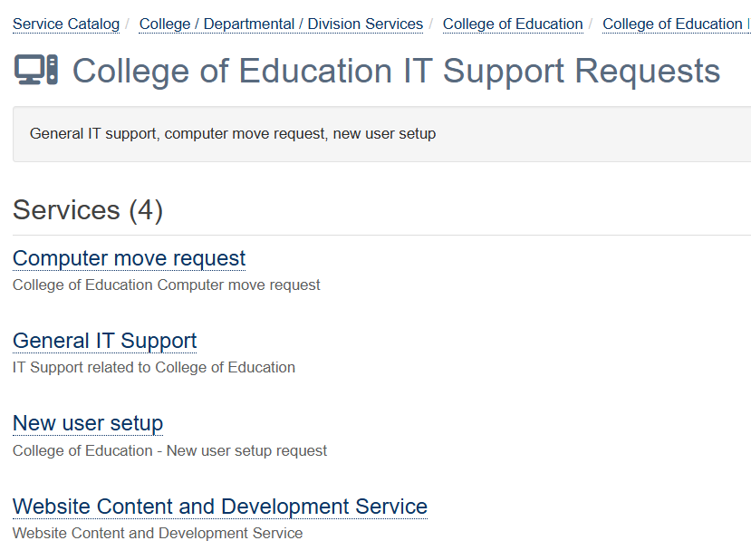Screen dimensions: 751x560
Task: Click the desktop computer icon beside the title
Action: click(x=36, y=70)
